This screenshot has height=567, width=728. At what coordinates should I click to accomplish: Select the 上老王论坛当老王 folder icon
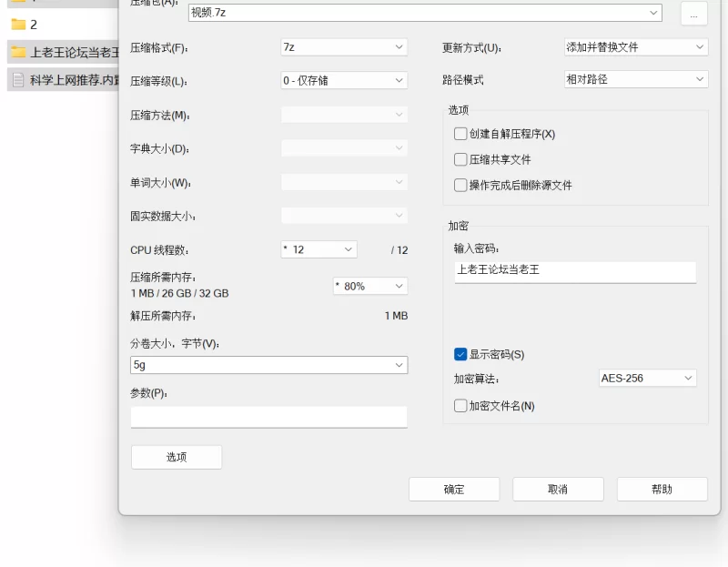pyautogui.click(x=18, y=52)
